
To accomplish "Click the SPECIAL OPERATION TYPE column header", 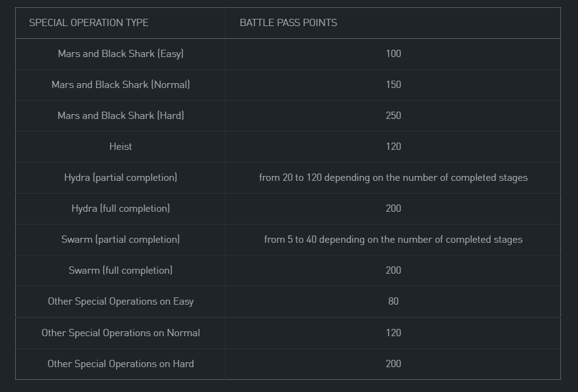I will [x=89, y=22].
